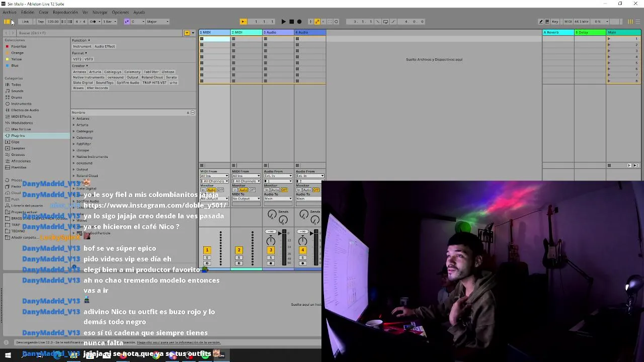This screenshot has height=362, width=644.
Task: Open track 3 Audio To Main dropdown
Action: pyautogui.click(x=278, y=199)
